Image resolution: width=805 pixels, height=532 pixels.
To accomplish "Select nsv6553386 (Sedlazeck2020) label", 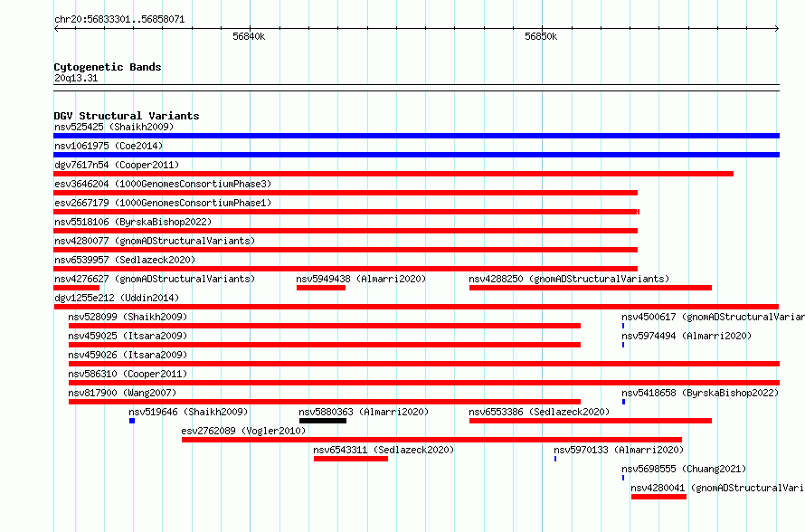I will coord(539,412).
